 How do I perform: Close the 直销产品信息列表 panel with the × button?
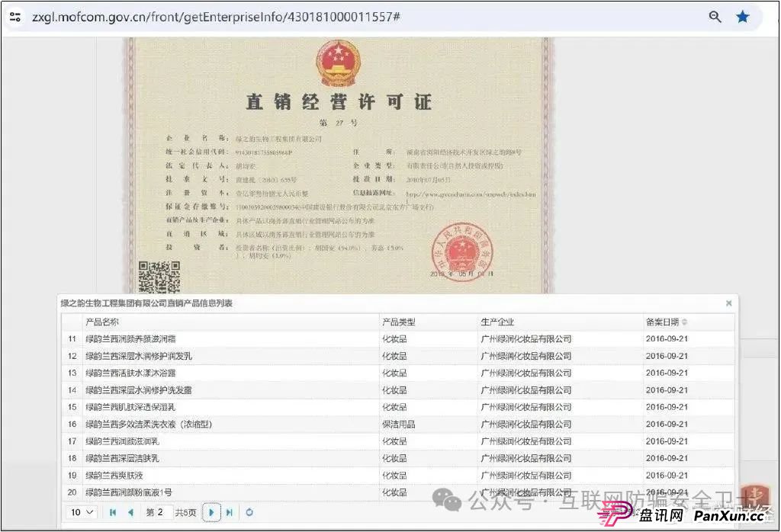728,303
